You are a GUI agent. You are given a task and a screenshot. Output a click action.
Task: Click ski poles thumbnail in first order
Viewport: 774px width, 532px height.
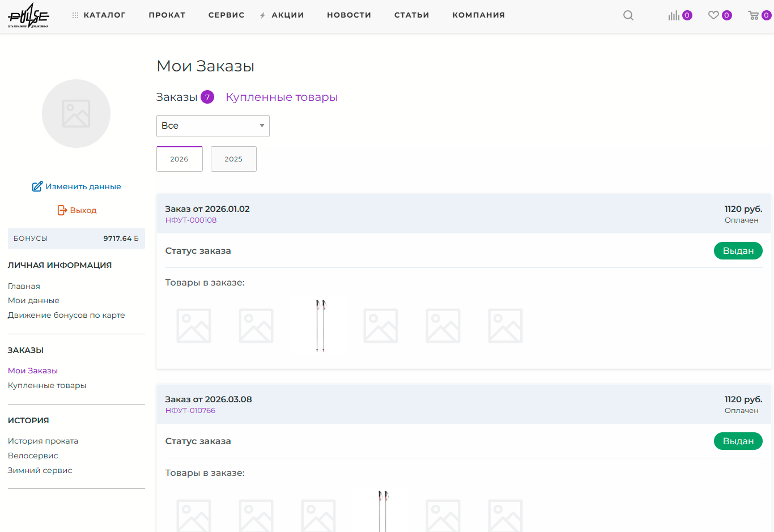click(x=320, y=326)
